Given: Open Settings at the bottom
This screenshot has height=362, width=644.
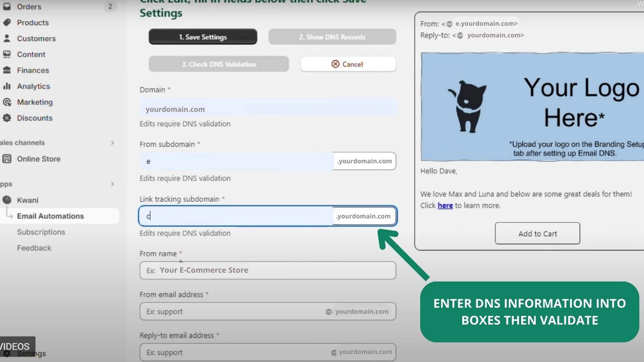Looking at the screenshot, I should pos(31,353).
